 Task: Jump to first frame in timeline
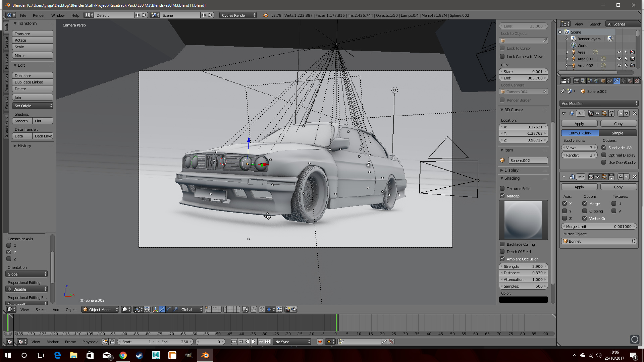pyautogui.click(x=234, y=342)
